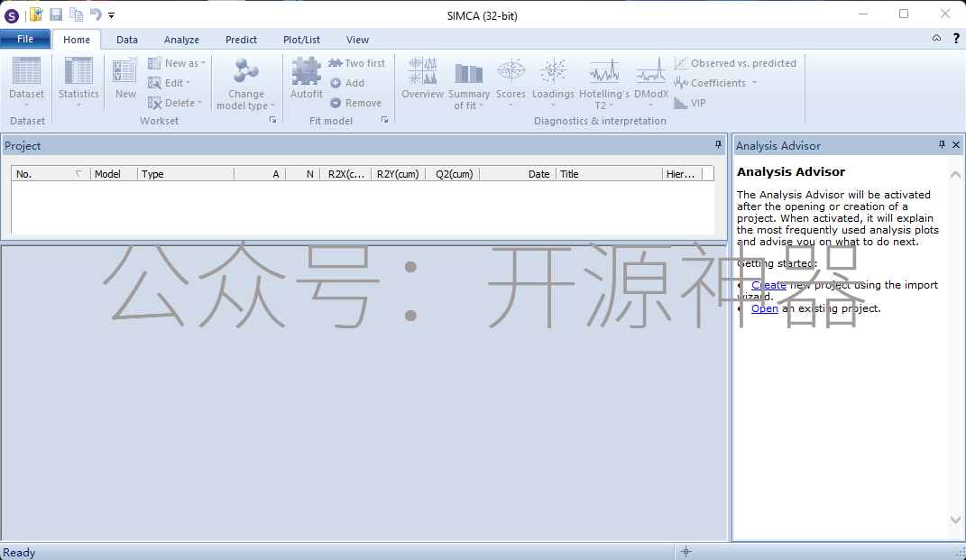Click the Model column header
The height and width of the screenshot is (560, 966).
coord(114,174)
